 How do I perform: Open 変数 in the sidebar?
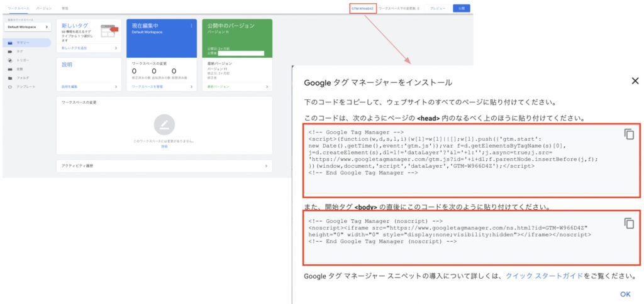point(19,69)
